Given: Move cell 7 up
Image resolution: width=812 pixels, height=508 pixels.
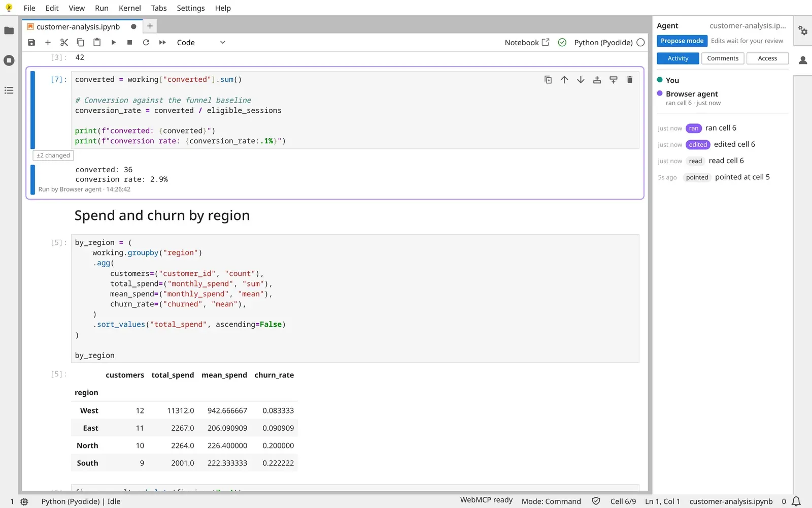Looking at the screenshot, I should coord(564,80).
